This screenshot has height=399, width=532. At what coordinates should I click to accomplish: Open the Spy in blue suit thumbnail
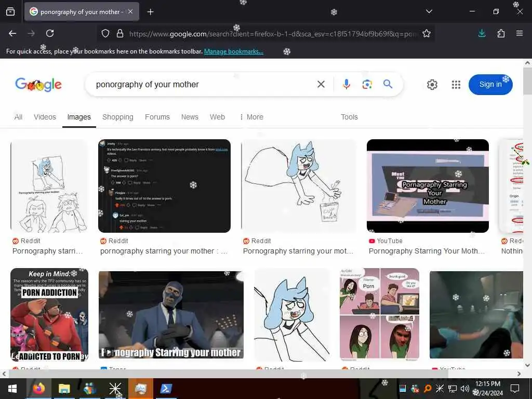pyautogui.click(x=171, y=315)
